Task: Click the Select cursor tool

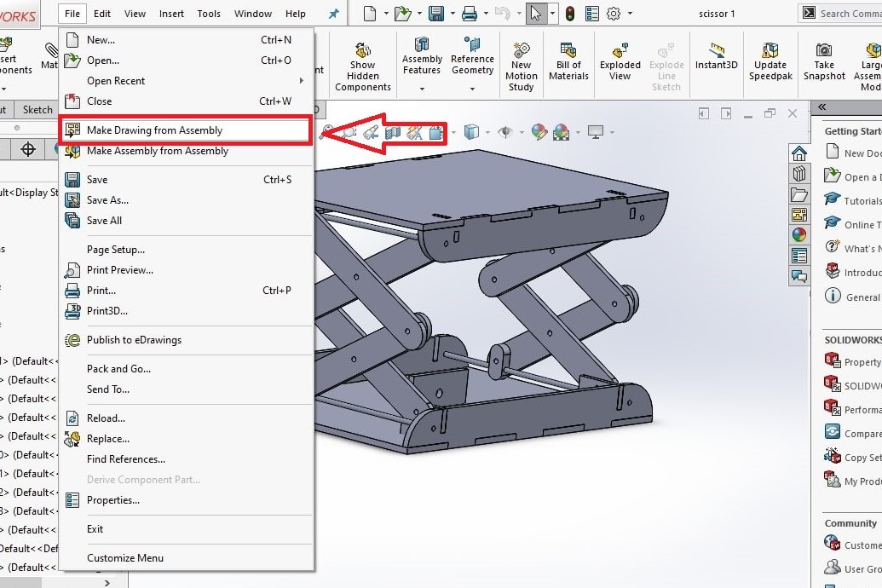Action: (x=536, y=14)
